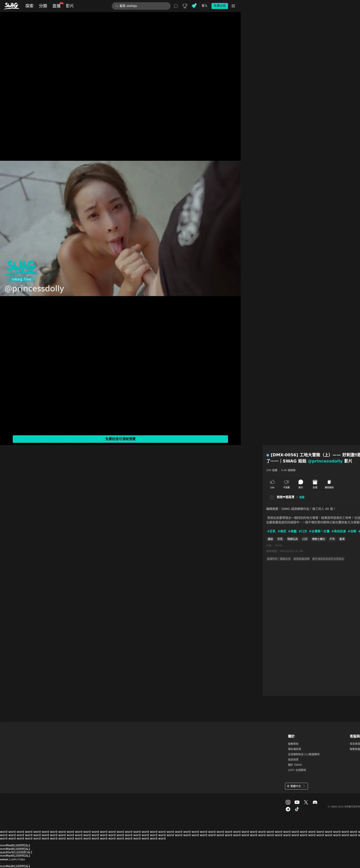The width and height of the screenshot is (360, 868).
Task: Open the 分類 menu in top navigation
Action: [43, 6]
